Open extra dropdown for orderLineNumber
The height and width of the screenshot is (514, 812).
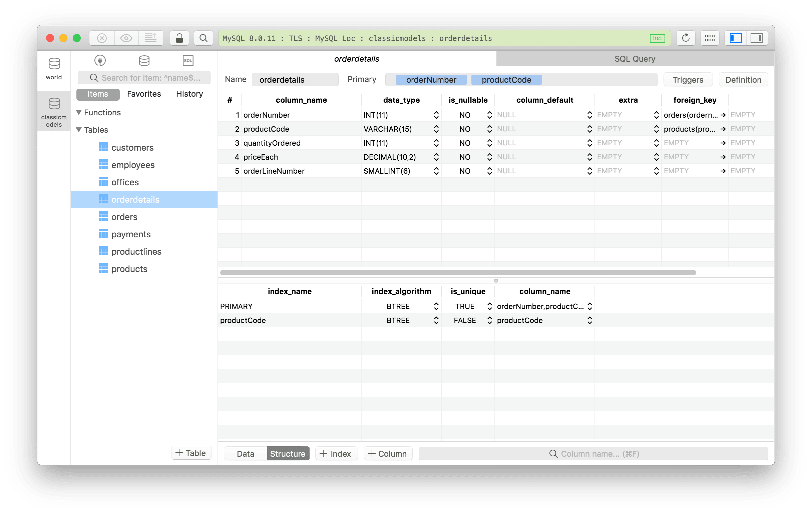tap(656, 171)
